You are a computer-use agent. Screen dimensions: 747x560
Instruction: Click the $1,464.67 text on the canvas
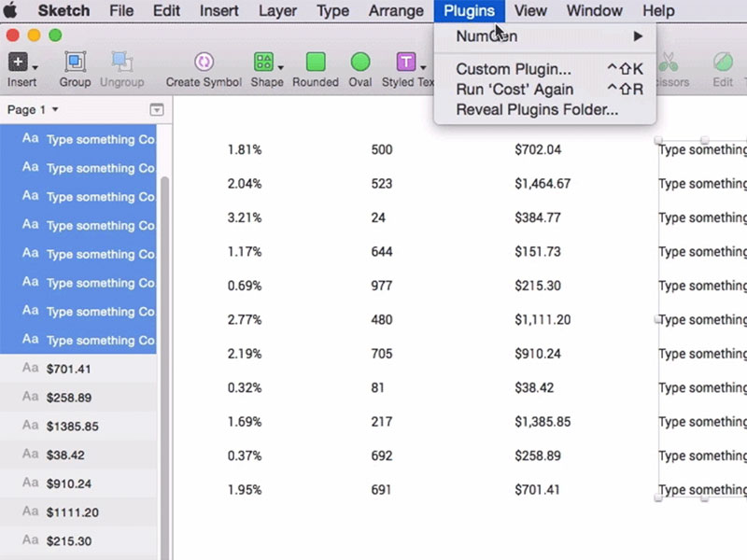point(543,183)
